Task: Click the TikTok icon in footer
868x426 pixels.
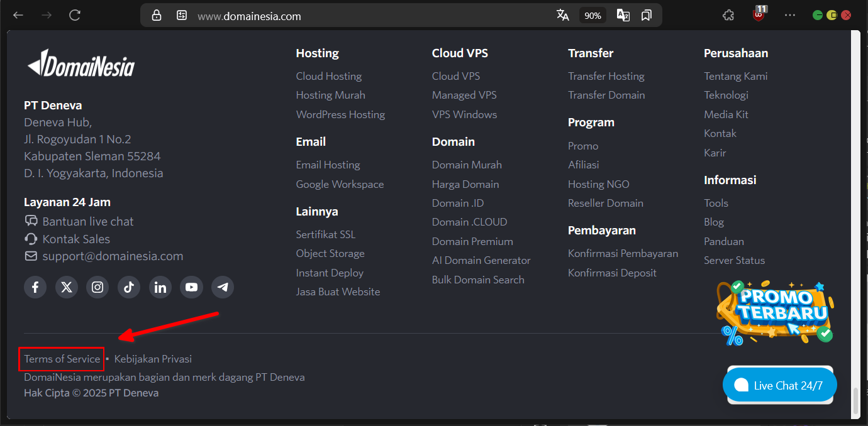Action: click(x=129, y=287)
